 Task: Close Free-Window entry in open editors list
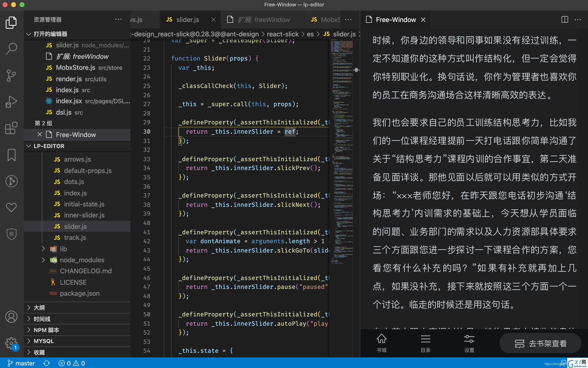(40, 134)
